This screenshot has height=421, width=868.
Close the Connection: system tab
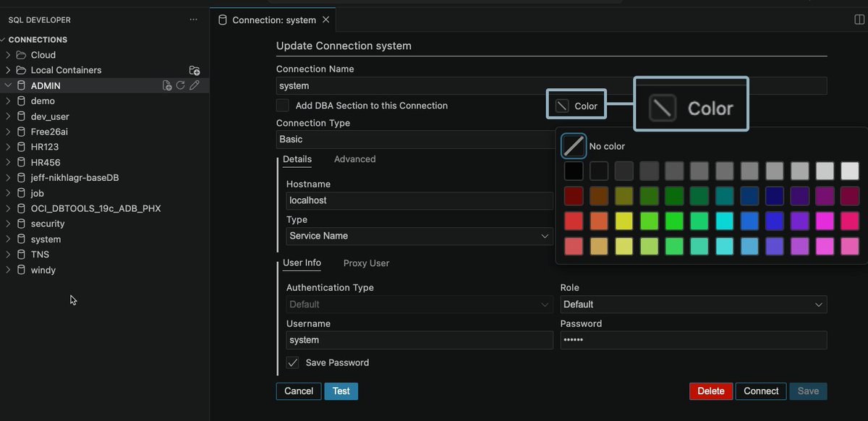coord(325,20)
